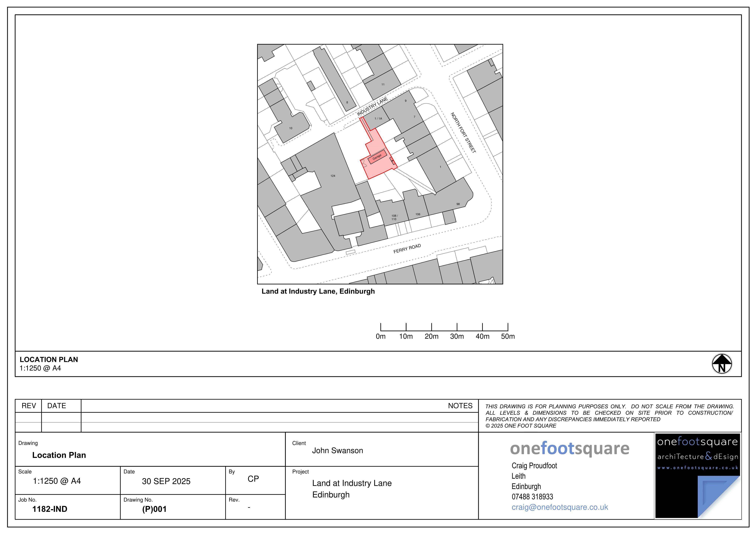Click the phone number 07488 318933
This screenshot has height=534, width=756.
pos(532,497)
